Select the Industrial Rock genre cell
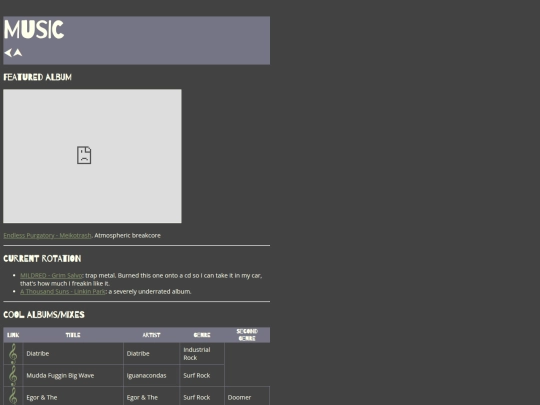Screen dimensions: 540x405 202,354
